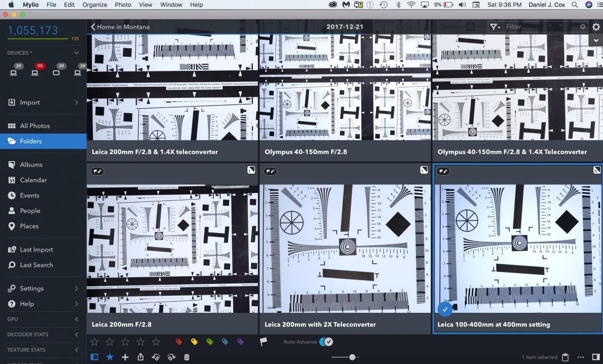Viewport: 603px width, 364px height.
Task: Toggle the Auto-Advance switch
Action: (326, 342)
